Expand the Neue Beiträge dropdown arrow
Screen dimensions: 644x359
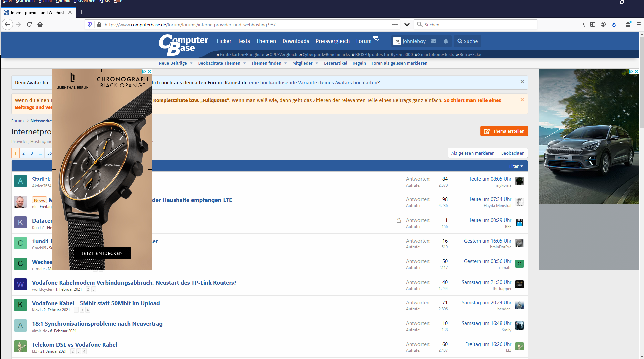(191, 63)
